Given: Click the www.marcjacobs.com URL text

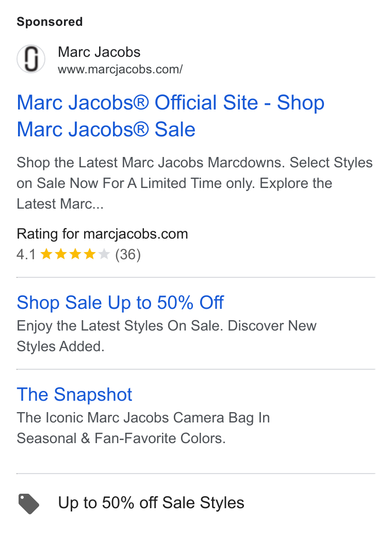Looking at the screenshot, I should coord(120,69).
